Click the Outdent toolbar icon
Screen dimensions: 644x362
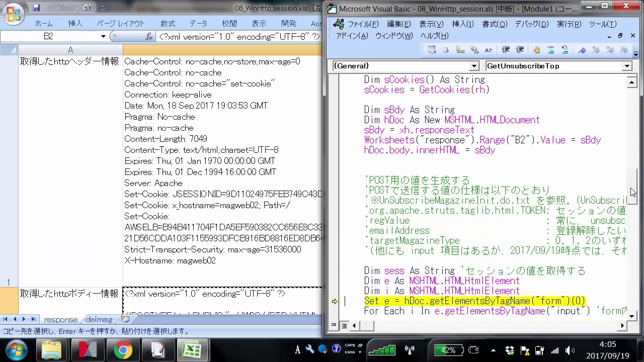click(x=520, y=50)
